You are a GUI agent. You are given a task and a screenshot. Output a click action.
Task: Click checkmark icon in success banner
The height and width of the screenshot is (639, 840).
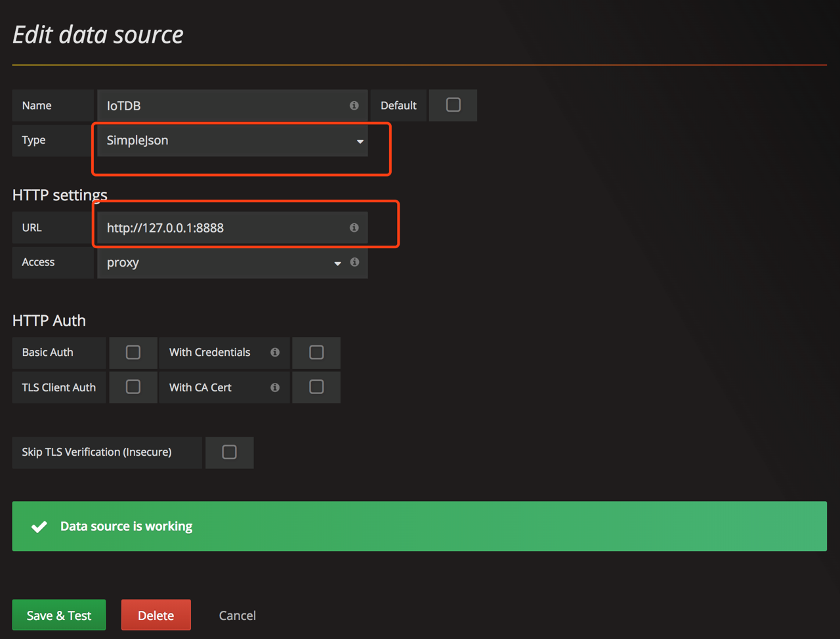[x=39, y=527]
